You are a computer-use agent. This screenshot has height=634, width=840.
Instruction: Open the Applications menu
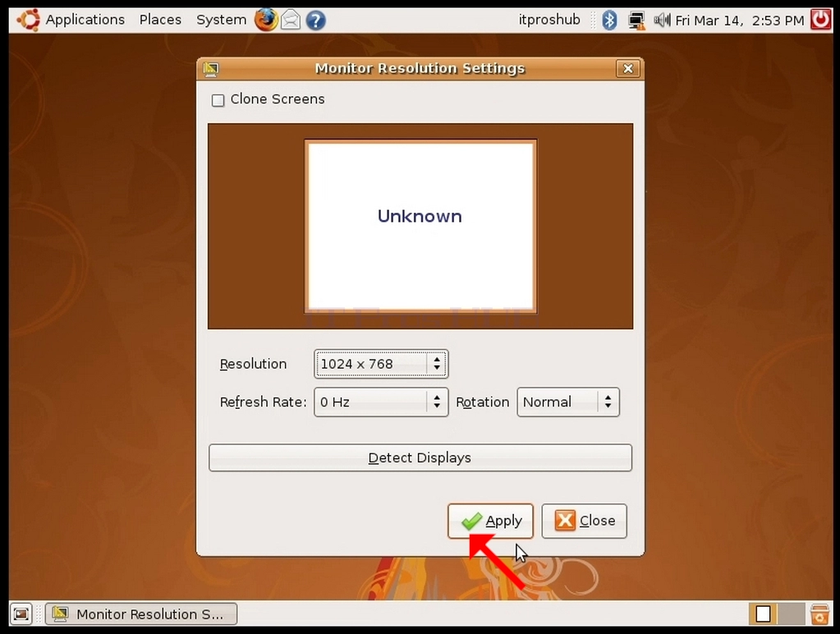[85, 20]
